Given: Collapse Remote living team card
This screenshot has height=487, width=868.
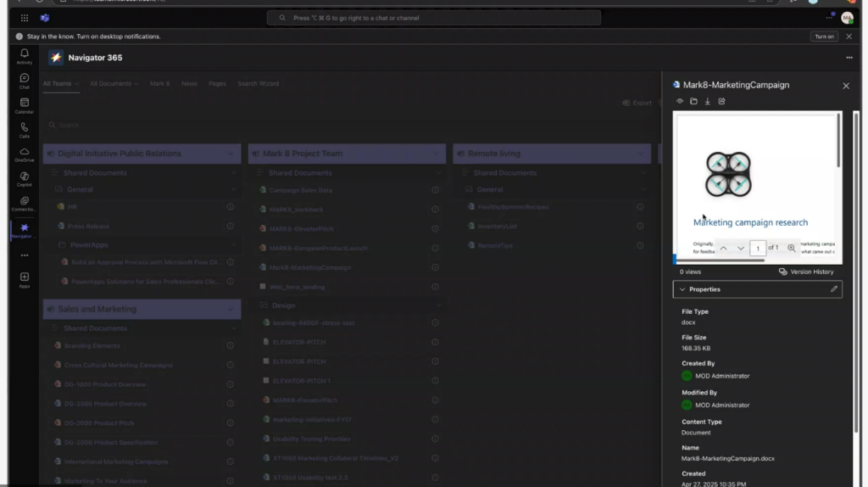Looking at the screenshot, I should click(641, 154).
